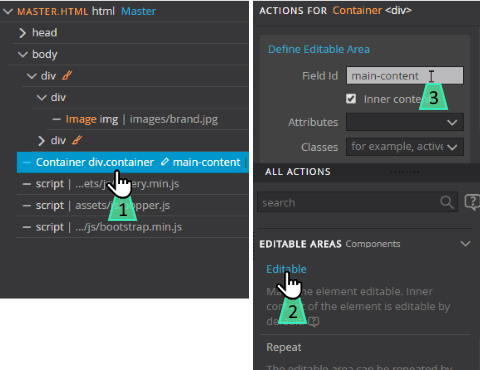Collapse the first div under body

[32, 76]
